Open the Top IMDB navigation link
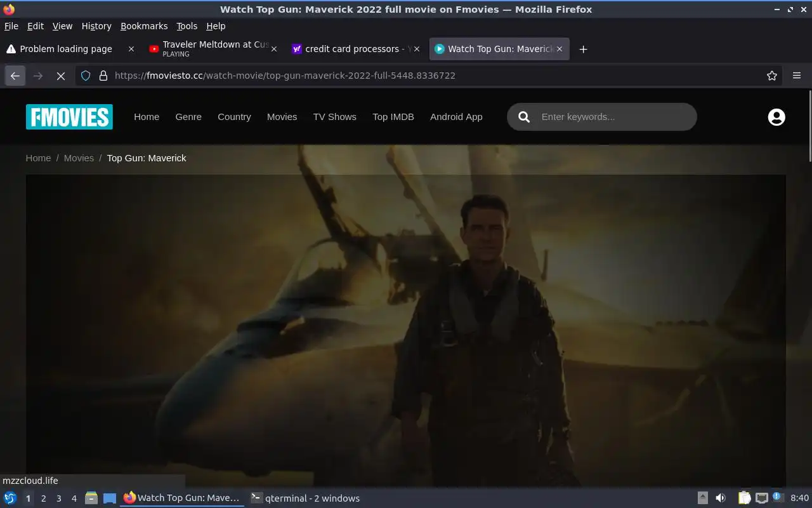 (393, 117)
